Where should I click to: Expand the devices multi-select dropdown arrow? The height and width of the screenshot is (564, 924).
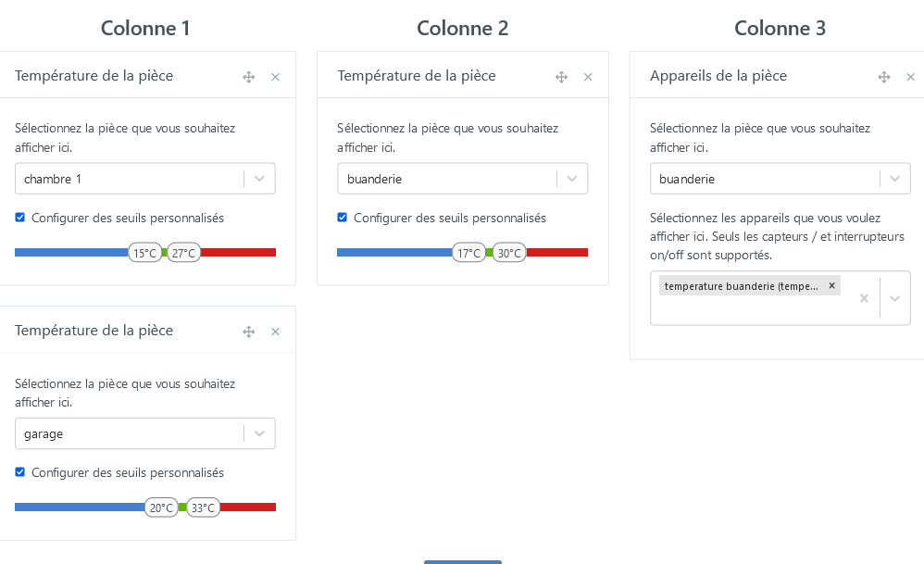click(x=895, y=298)
